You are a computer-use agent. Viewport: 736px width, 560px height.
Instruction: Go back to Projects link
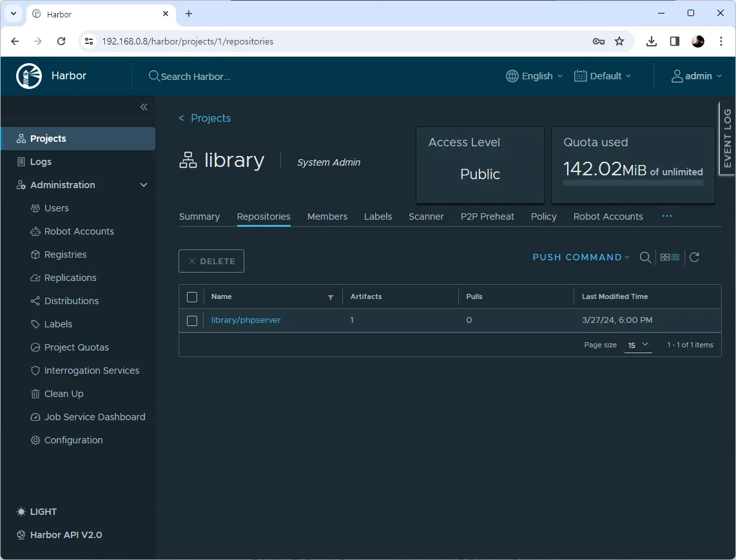click(205, 119)
